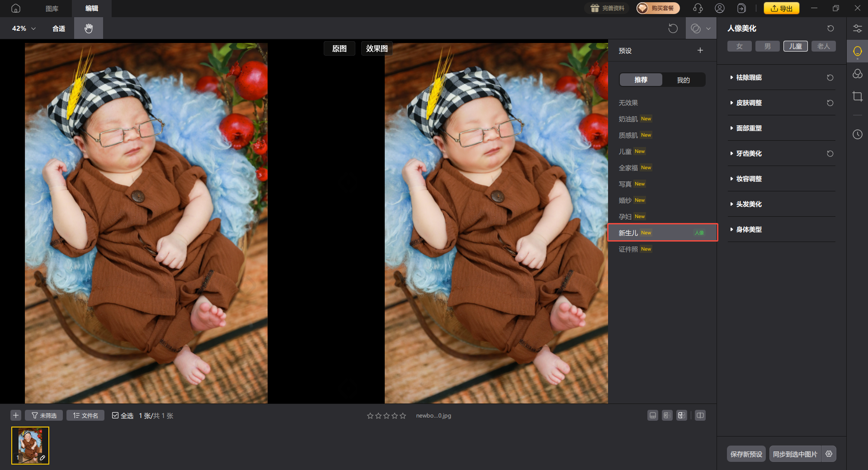868x470 pixels.
Task: Click the yellow export button
Action: tap(781, 8)
